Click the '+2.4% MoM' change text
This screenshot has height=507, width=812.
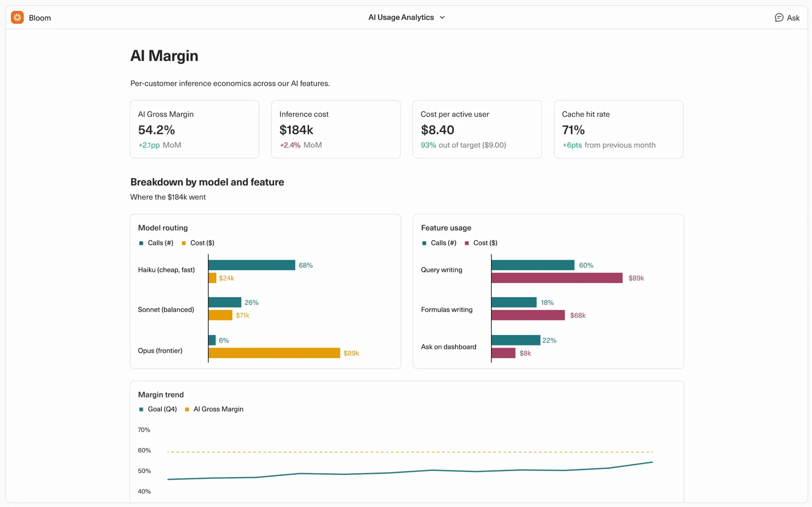coord(301,145)
